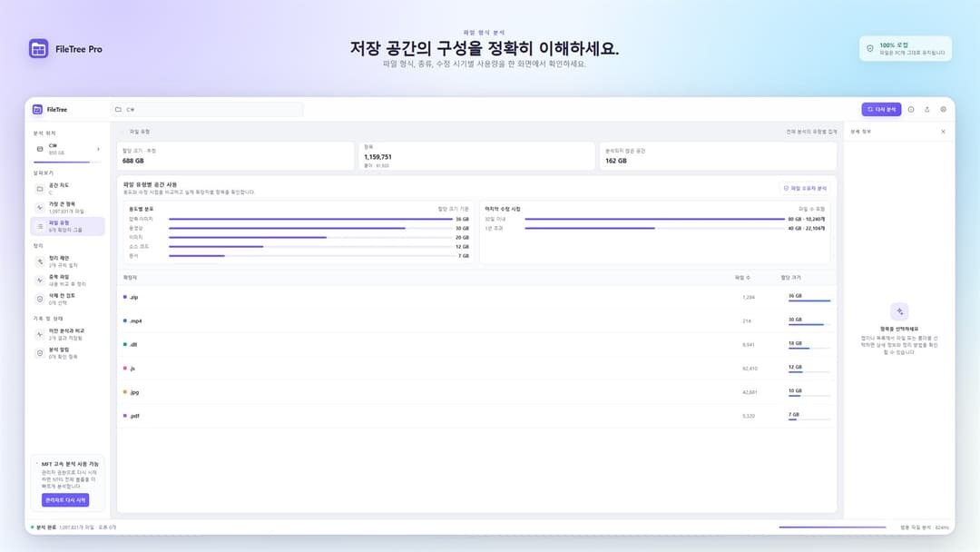Viewport: 980px width, 552px height.
Task: Select the .jpg extension row
Action: coord(477,392)
